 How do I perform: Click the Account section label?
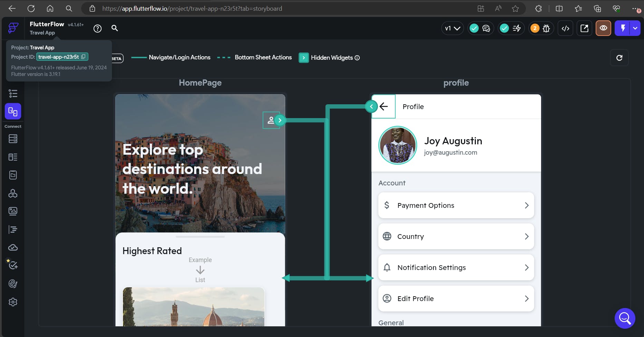point(392,183)
